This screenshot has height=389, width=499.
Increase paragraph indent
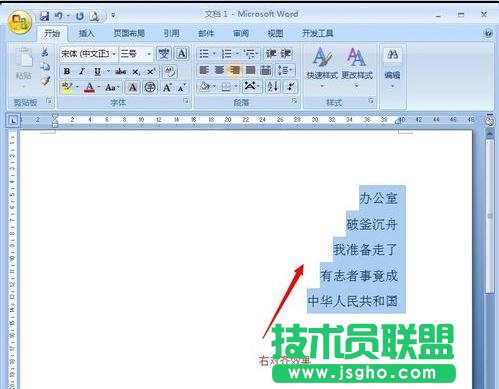click(286, 53)
